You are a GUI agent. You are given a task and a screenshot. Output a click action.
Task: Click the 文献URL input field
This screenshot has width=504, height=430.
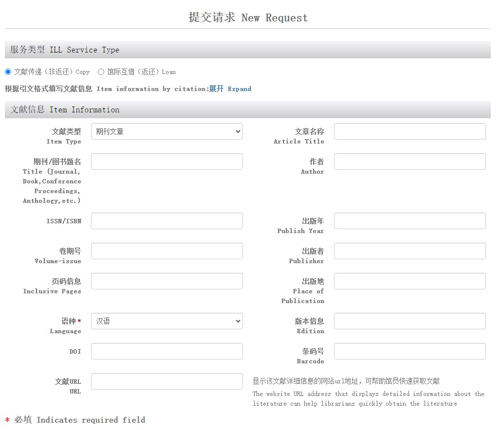[167, 381]
